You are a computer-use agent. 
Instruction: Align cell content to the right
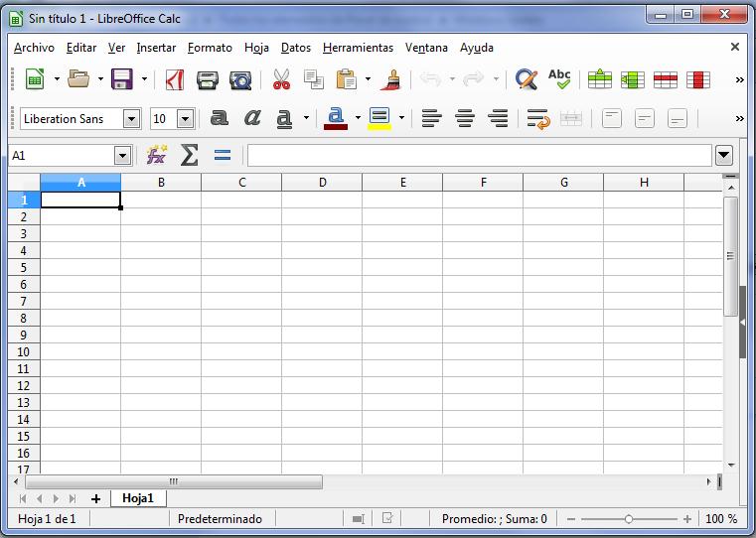pos(498,118)
